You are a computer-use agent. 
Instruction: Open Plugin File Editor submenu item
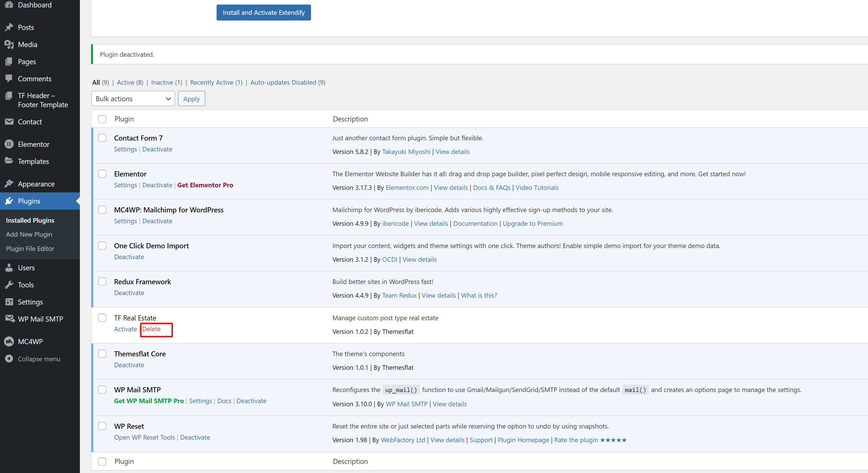(30, 248)
